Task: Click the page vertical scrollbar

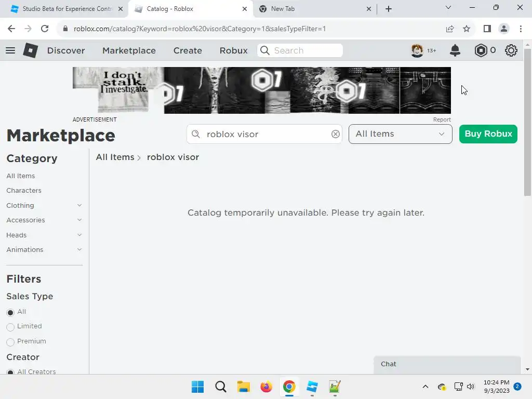Action: pyautogui.click(x=527, y=123)
